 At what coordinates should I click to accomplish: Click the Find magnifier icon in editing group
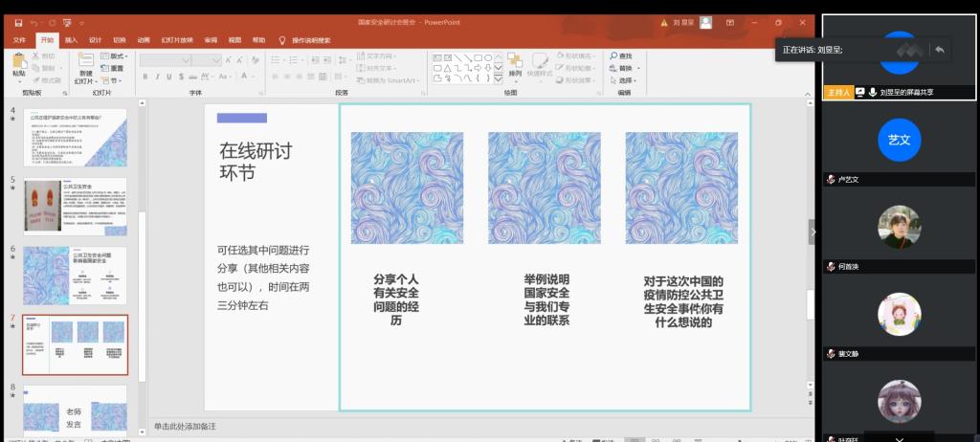pyautogui.click(x=612, y=56)
